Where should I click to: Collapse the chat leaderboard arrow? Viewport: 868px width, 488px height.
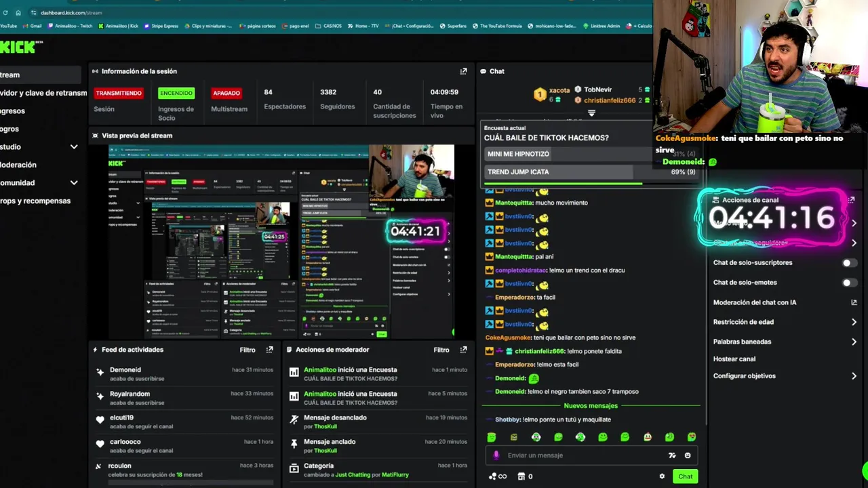(x=591, y=113)
